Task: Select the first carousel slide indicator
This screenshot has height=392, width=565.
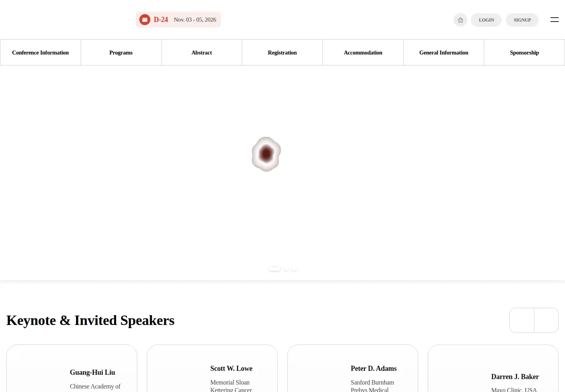Action: click(x=275, y=269)
